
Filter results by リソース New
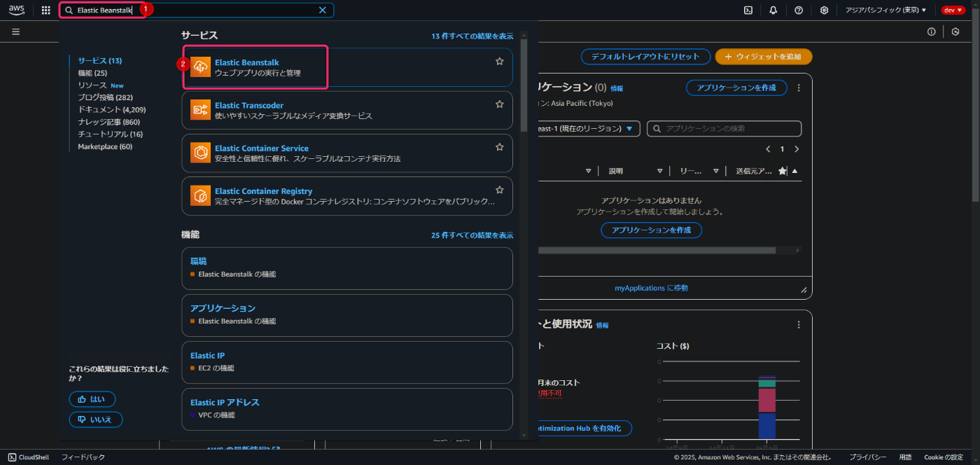[101, 85]
